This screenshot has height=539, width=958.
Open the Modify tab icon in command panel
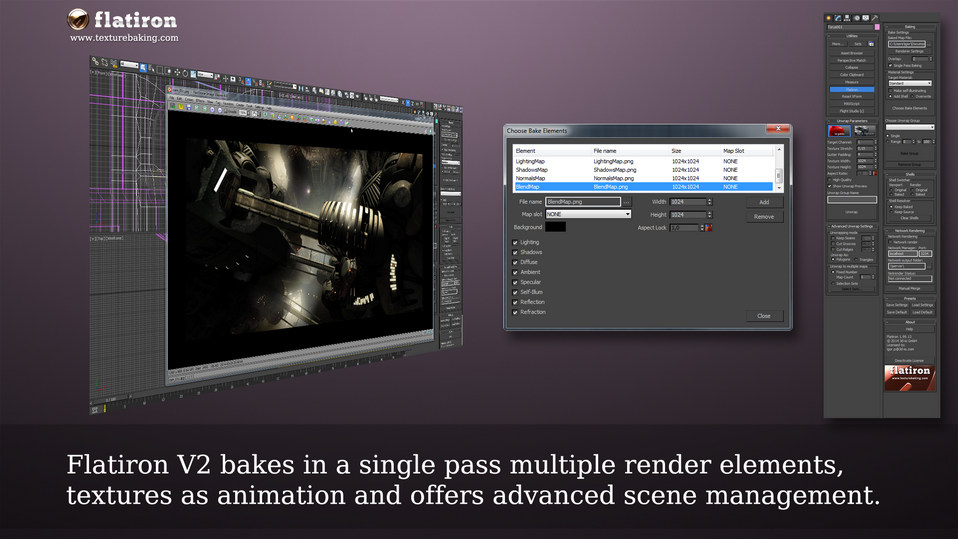838,18
